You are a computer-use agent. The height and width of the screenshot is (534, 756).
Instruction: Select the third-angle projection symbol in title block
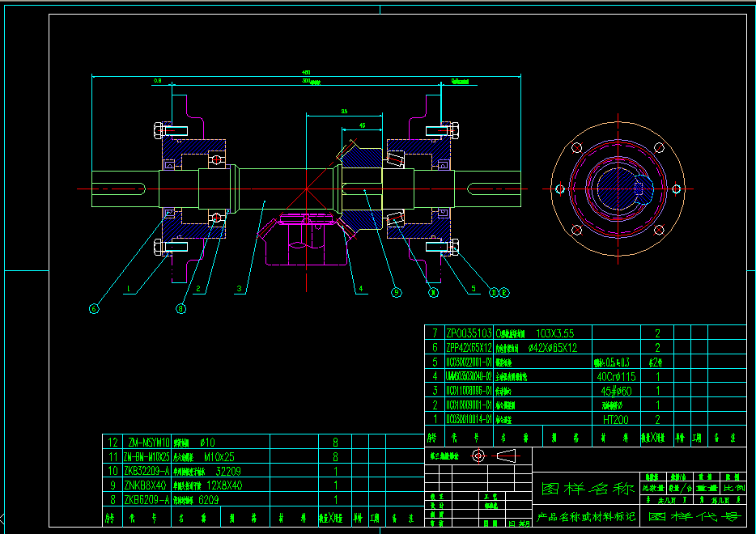[494, 456]
